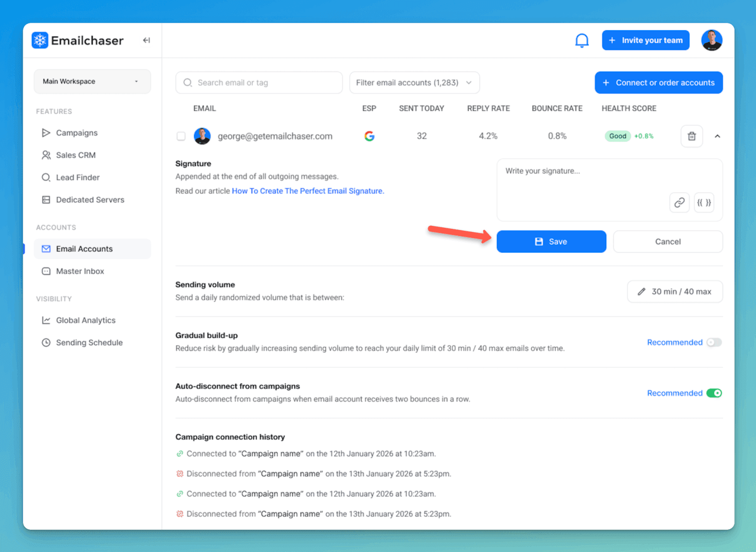This screenshot has height=552, width=756.
Task: Open user profile avatar
Action: point(712,40)
